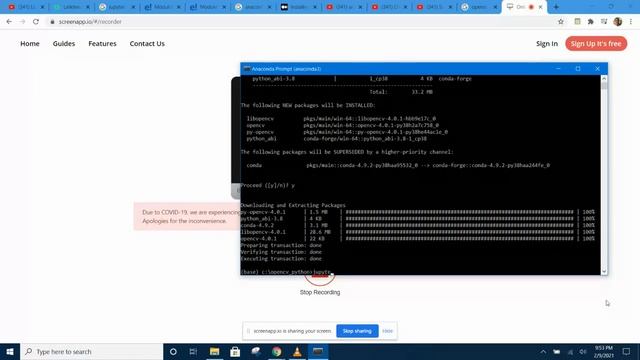
Task: Close the Jupyter tab
Action: [133, 7]
